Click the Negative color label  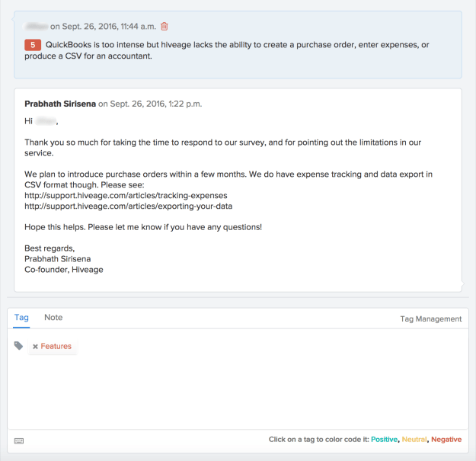pyautogui.click(x=446, y=440)
